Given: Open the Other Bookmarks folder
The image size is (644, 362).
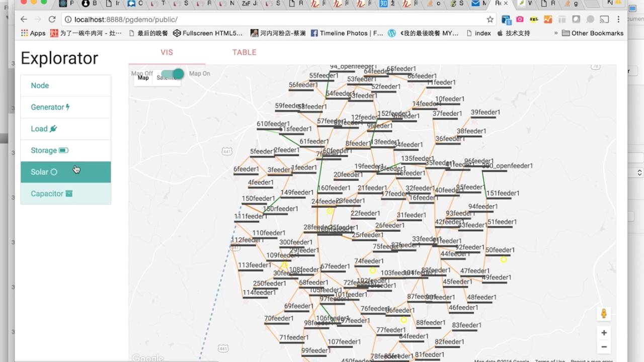Looking at the screenshot, I should pyautogui.click(x=592, y=33).
